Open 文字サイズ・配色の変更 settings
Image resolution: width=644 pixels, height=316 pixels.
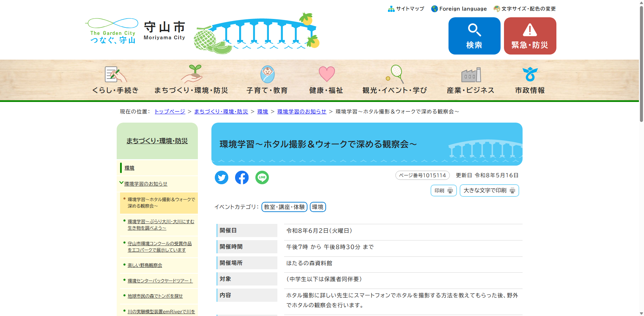click(x=528, y=9)
